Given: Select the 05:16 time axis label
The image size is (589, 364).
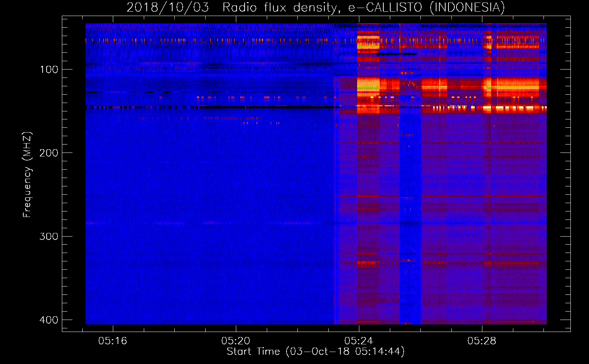Looking at the screenshot, I should pos(112,341).
